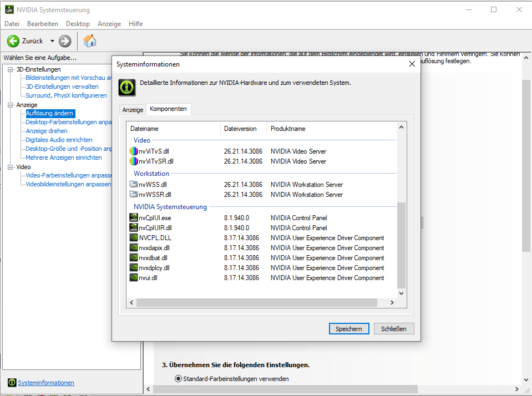This screenshot has width=532, height=396.
Task: Collapse the 3D-Einstellungen tree node
Action: point(10,69)
